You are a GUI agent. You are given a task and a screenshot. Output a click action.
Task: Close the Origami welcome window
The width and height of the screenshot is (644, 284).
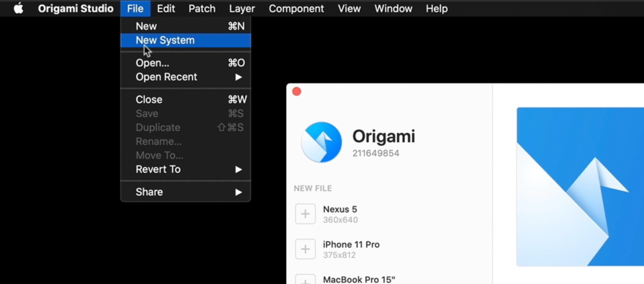(297, 92)
